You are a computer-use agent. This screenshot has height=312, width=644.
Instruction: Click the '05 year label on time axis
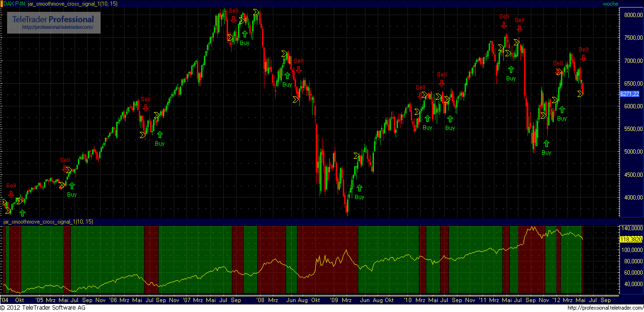click(39, 300)
